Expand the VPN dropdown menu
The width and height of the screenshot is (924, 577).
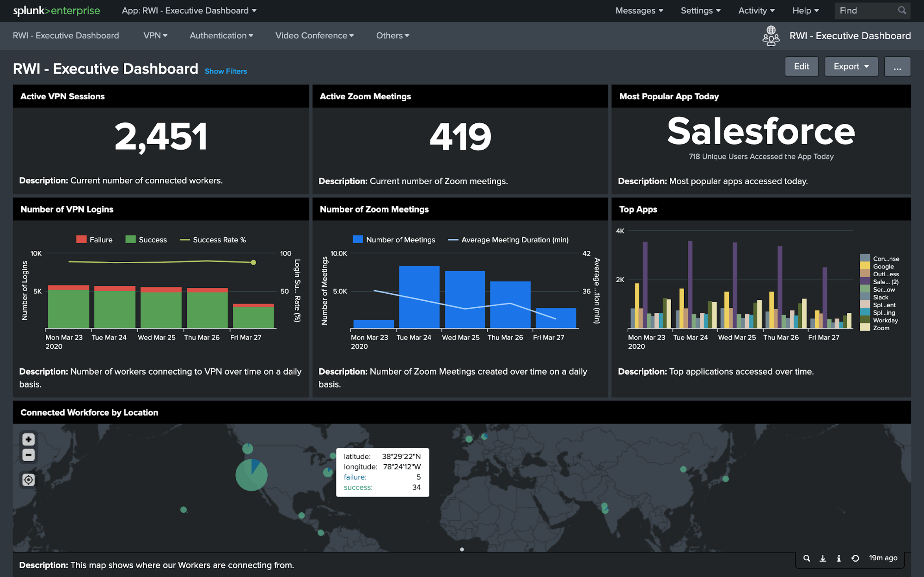point(154,35)
